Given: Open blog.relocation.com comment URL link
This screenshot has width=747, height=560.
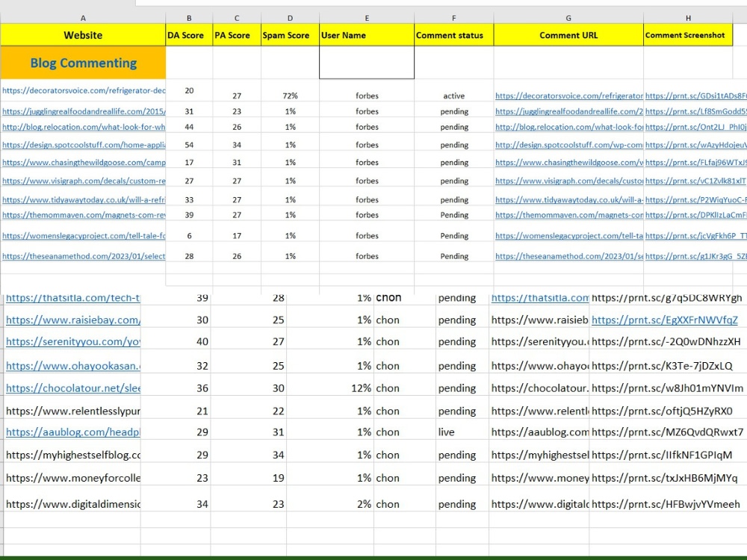Looking at the screenshot, I should (x=568, y=127).
